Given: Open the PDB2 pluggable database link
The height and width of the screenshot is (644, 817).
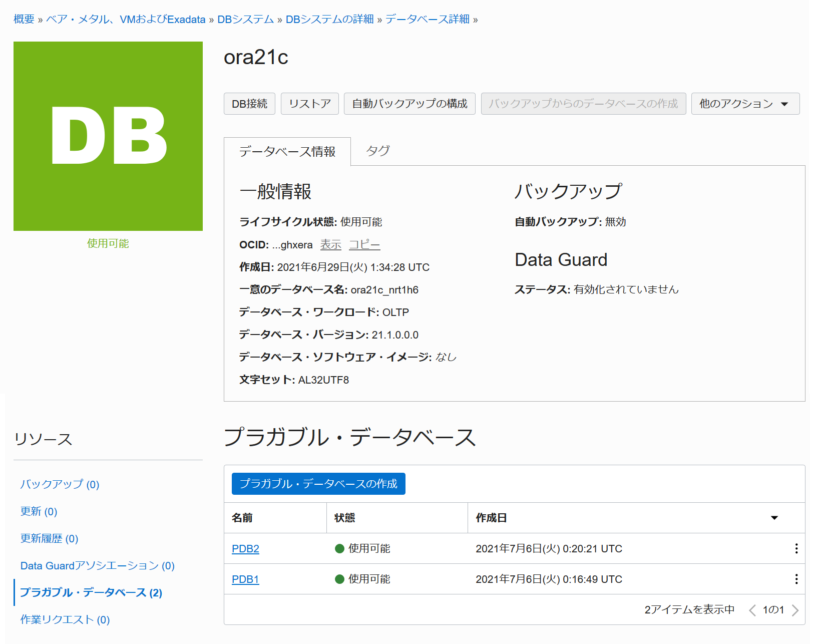Looking at the screenshot, I should click(245, 549).
